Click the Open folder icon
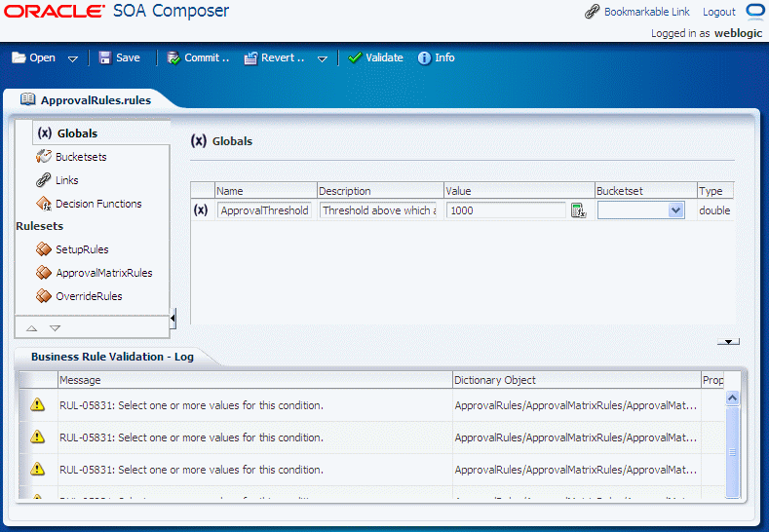 (19, 57)
